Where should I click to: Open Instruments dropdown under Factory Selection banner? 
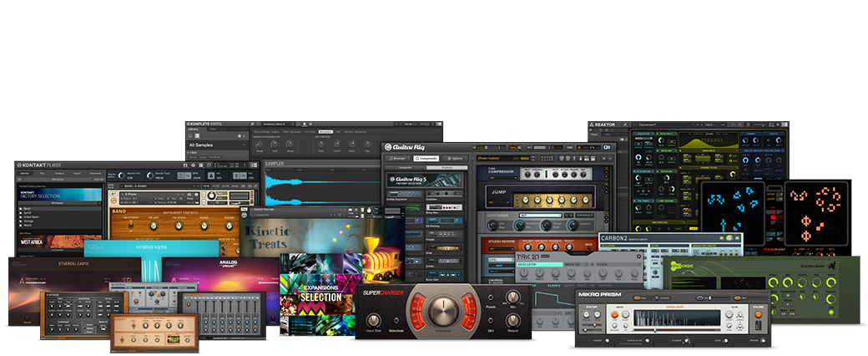60,203
